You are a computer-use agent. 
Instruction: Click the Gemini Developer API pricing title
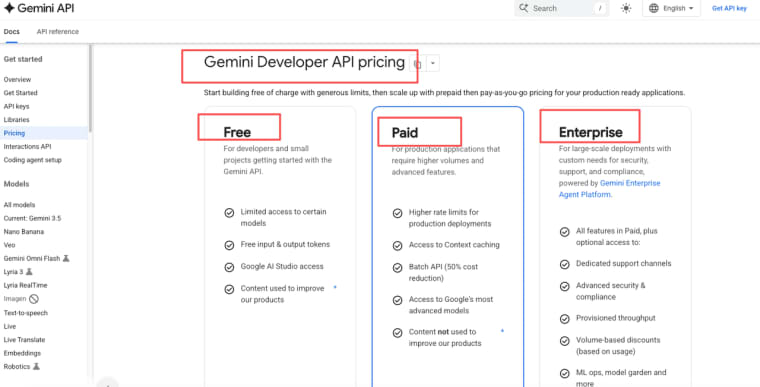(x=304, y=62)
